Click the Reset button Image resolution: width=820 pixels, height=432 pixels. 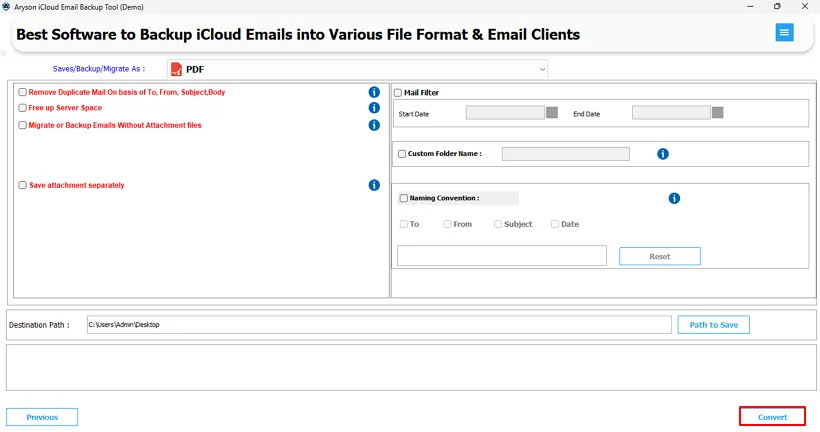[659, 256]
